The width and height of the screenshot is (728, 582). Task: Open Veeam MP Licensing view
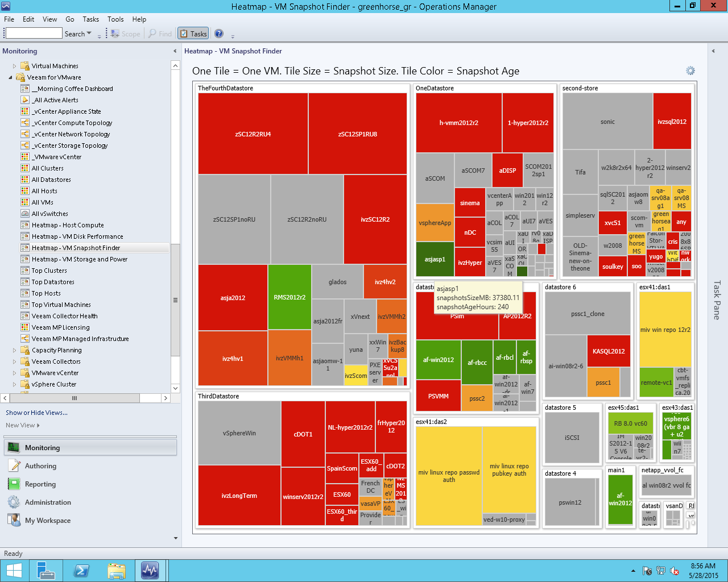[61, 327]
